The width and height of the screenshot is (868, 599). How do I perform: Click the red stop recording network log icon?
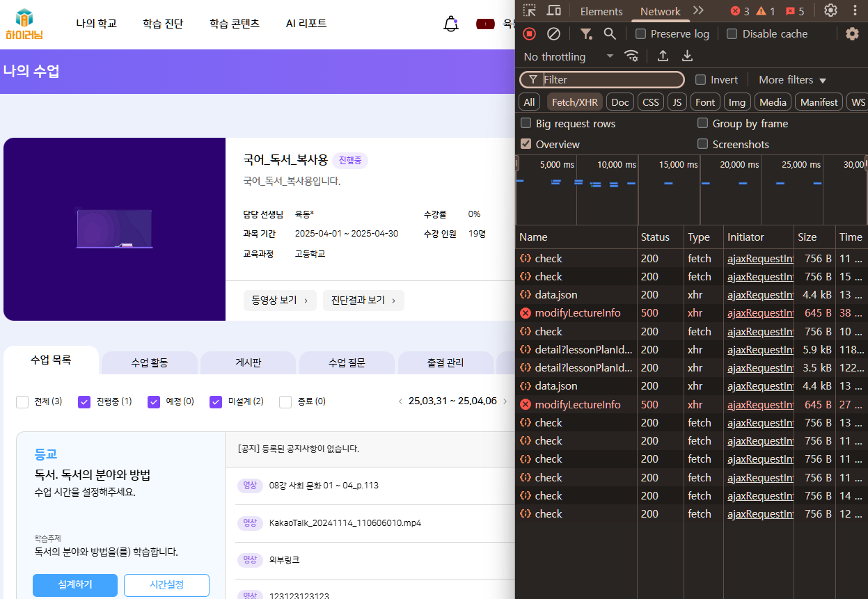(x=530, y=33)
